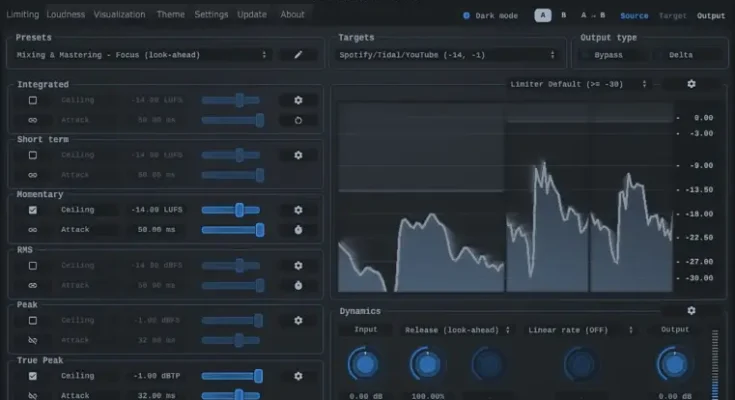The image size is (735, 400).
Task: Click the Momentary attack timer icon
Action: coord(298,230)
